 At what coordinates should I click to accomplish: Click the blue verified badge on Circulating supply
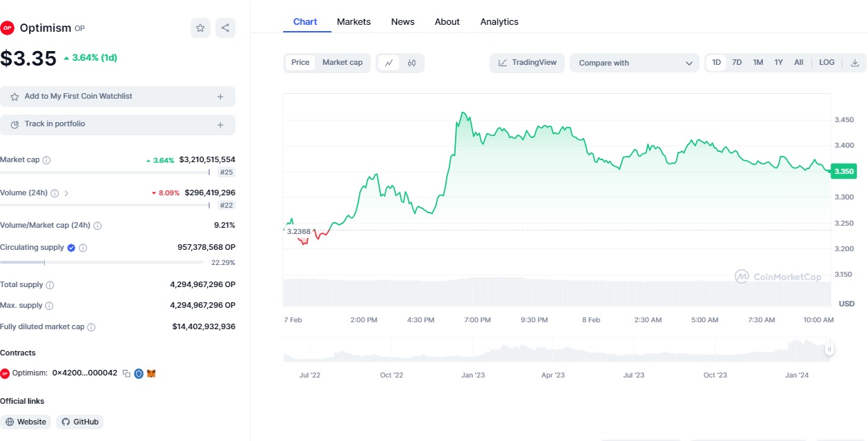click(71, 248)
